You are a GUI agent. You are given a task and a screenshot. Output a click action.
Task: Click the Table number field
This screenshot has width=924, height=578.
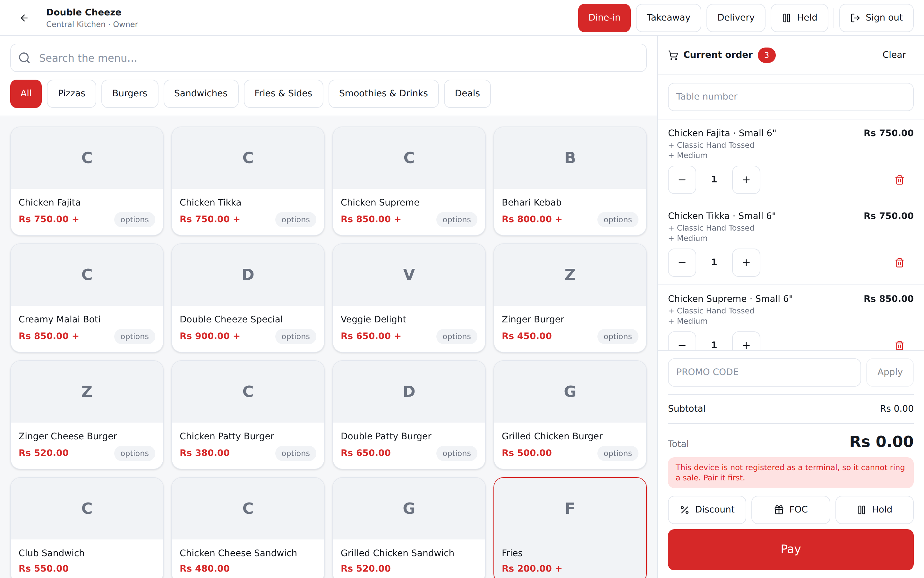pyautogui.click(x=790, y=97)
